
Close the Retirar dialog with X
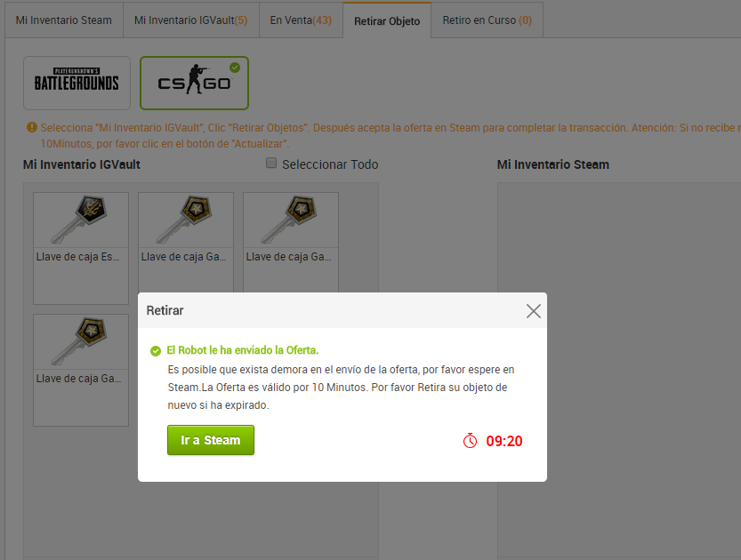(x=534, y=311)
